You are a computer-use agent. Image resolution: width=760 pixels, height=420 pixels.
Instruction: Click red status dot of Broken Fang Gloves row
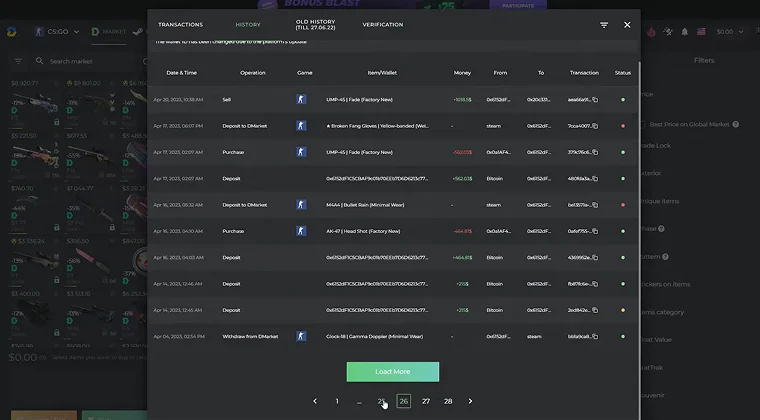(x=623, y=126)
